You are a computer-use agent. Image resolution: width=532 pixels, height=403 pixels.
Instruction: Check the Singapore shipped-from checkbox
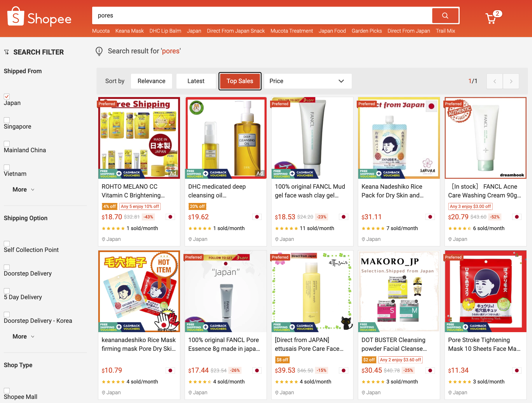point(7,120)
